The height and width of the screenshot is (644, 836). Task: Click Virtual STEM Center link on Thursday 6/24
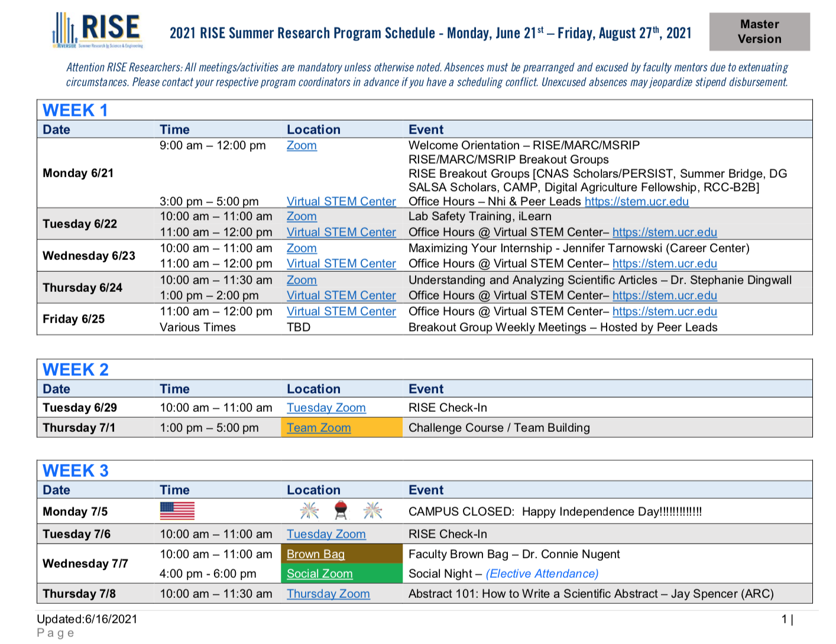[341, 295]
